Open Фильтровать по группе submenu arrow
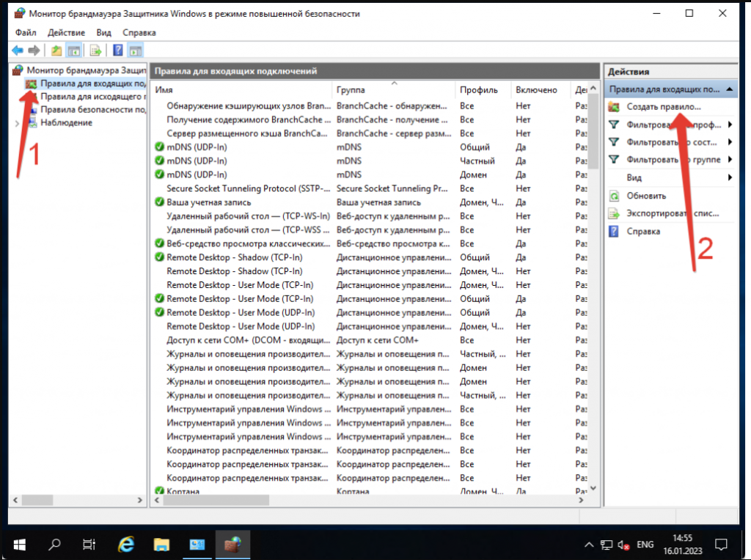751x560 pixels. [x=730, y=159]
